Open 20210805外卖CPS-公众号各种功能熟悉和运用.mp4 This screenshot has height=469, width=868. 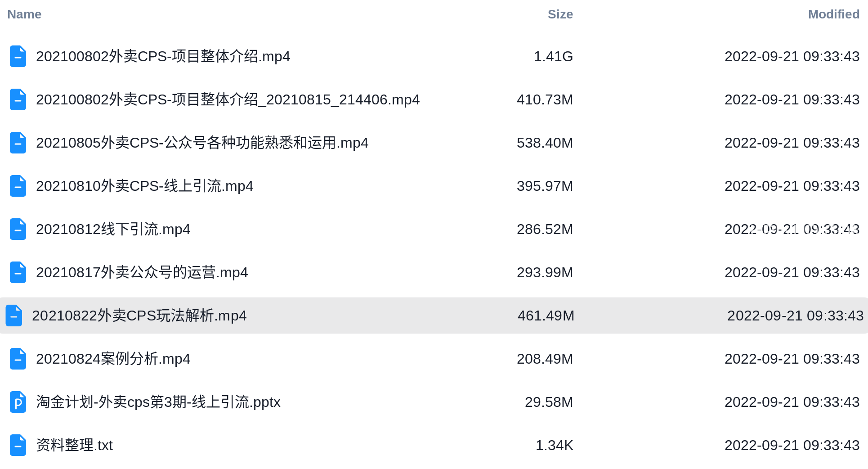click(x=202, y=143)
